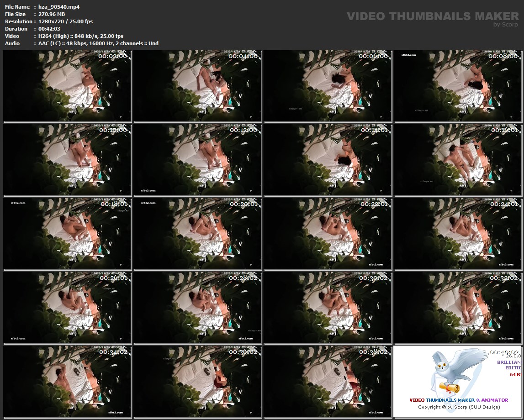
Task: Click the AAC (LC) audio info line
Action: pos(98,43)
